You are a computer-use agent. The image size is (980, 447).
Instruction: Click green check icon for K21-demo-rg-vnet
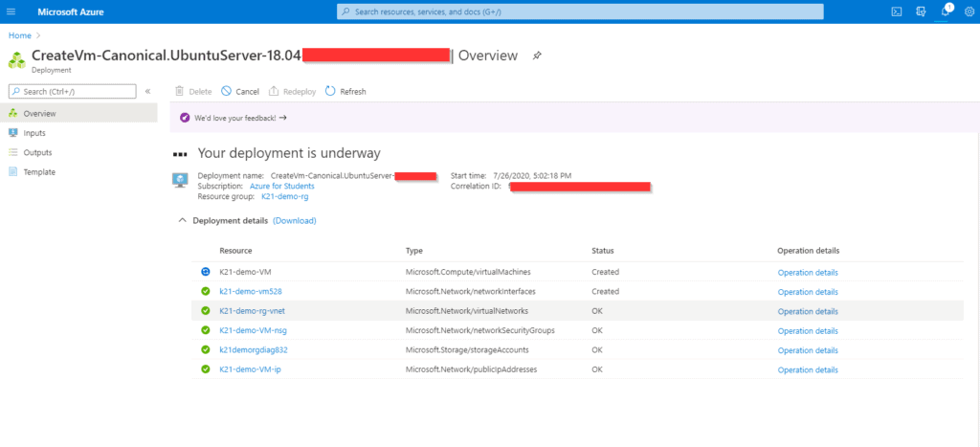(x=205, y=311)
